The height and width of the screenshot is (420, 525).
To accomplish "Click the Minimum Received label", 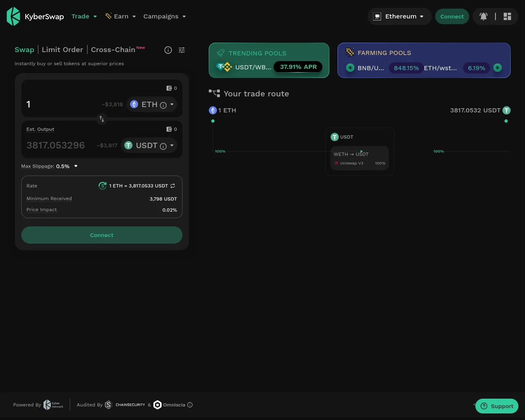I will (49, 199).
